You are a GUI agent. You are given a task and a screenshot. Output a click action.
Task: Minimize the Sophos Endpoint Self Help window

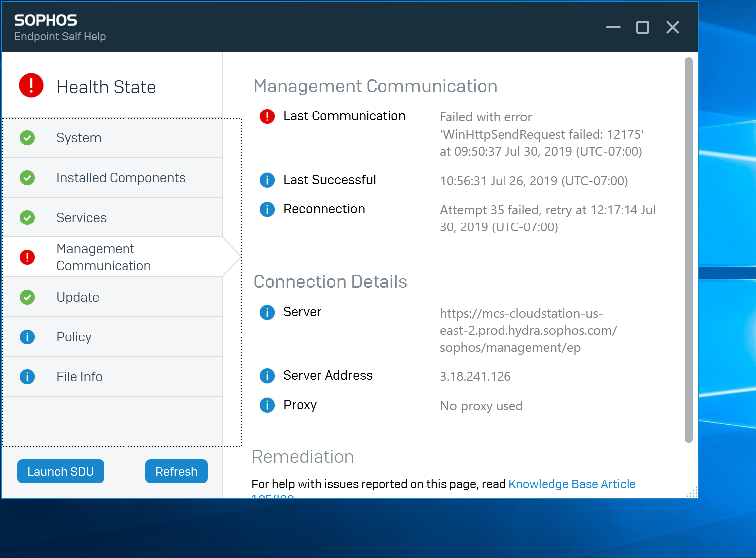coord(613,27)
